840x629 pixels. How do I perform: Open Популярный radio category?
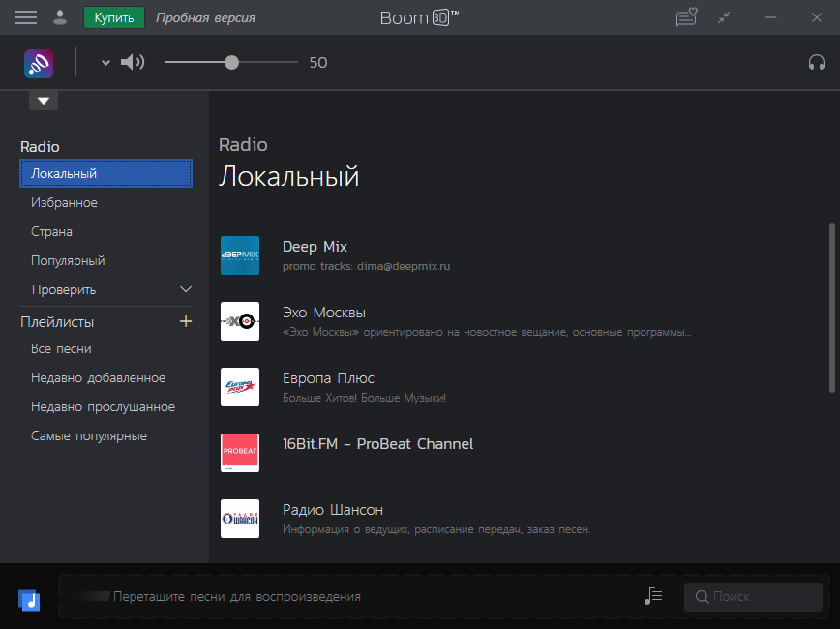tap(68, 260)
